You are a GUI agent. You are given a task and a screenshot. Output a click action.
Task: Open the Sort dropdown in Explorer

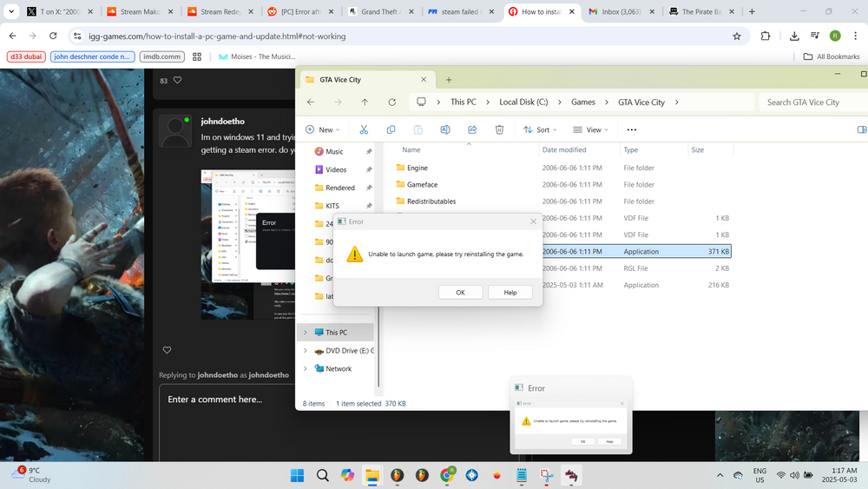point(540,129)
